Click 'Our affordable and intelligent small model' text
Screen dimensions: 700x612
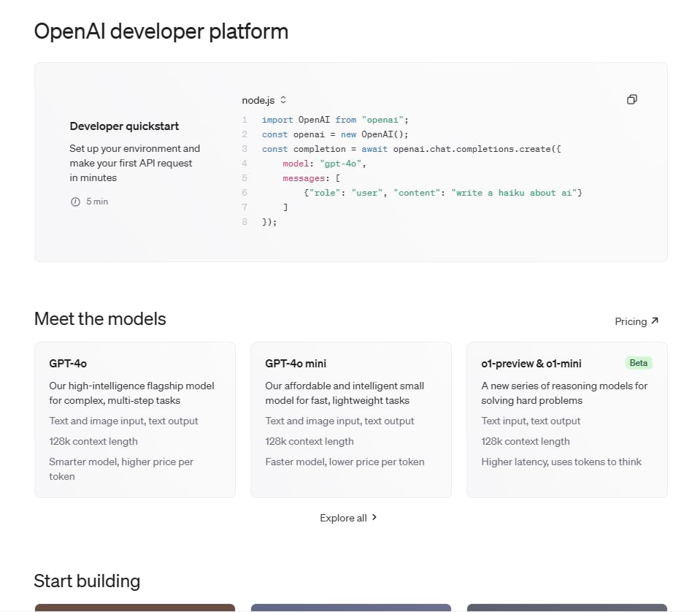pyautogui.click(x=345, y=393)
